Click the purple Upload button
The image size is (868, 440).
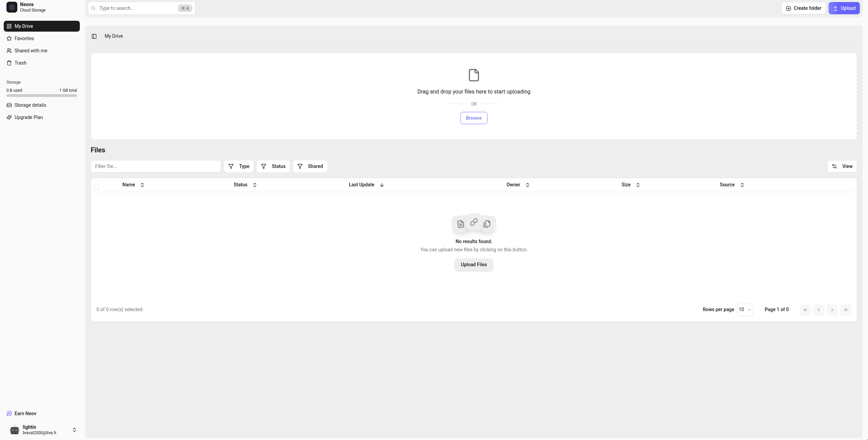pyautogui.click(x=844, y=8)
